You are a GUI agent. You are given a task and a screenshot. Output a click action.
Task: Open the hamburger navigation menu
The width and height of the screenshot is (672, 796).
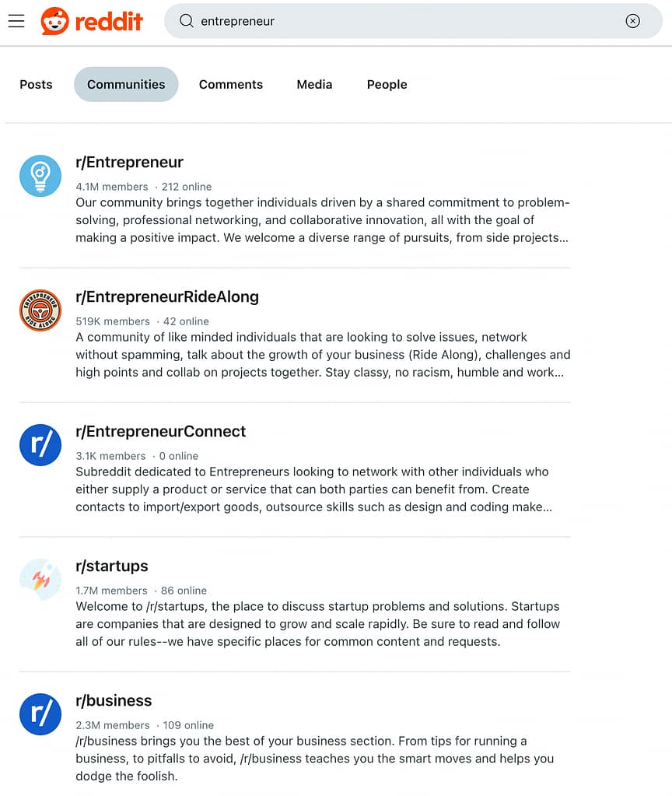[16, 21]
